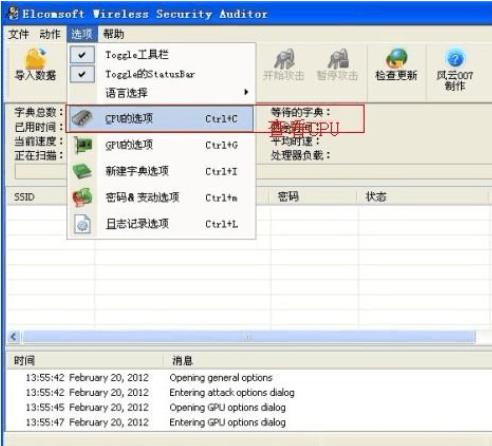492x446 pixels.
Task: Select 密码& 变动选项 menu entry
Action: (x=161, y=197)
